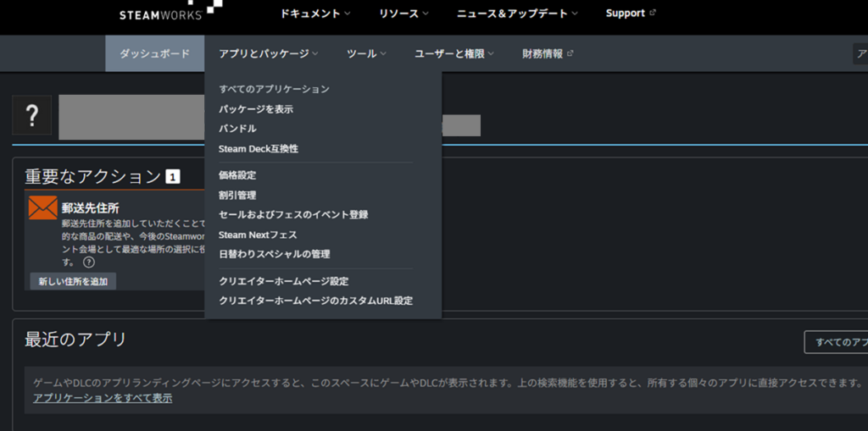Expand the ドキュメント dropdown menu
The width and height of the screenshot is (868, 431).
pyautogui.click(x=315, y=14)
